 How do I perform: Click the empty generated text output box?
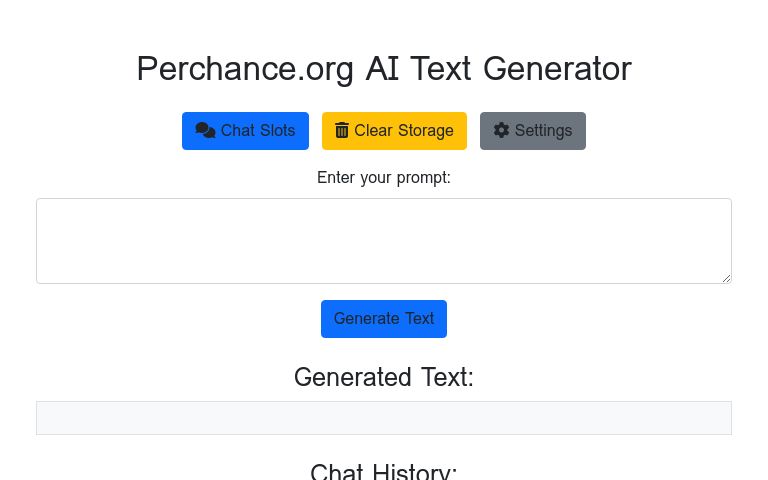(383, 418)
